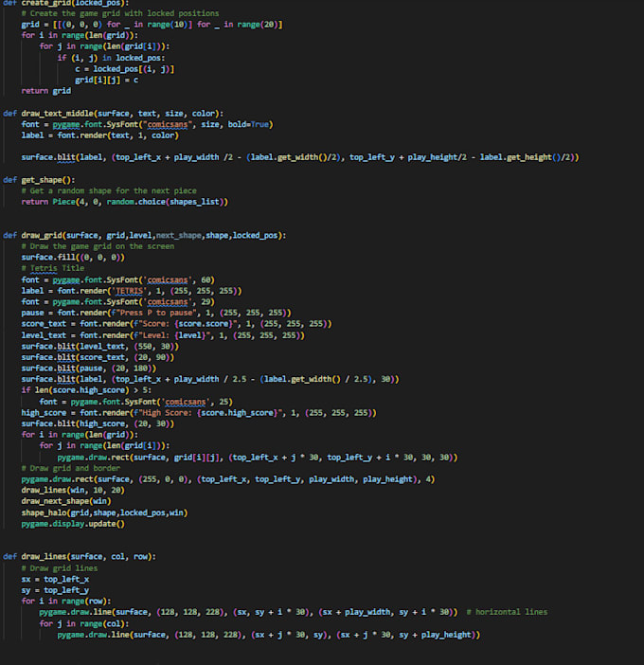Click the comment '# Create the game grid with locked positions'
This screenshot has width=644, height=665.
coord(120,13)
